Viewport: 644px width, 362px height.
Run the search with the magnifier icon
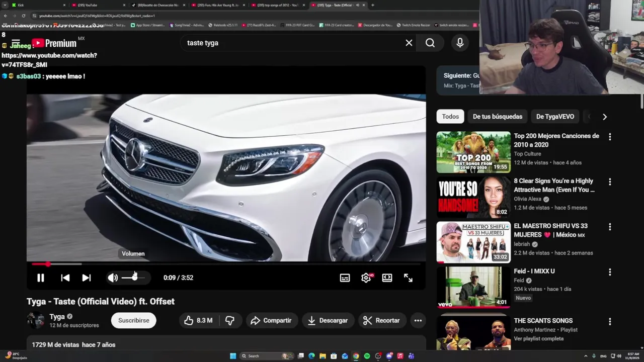(430, 43)
